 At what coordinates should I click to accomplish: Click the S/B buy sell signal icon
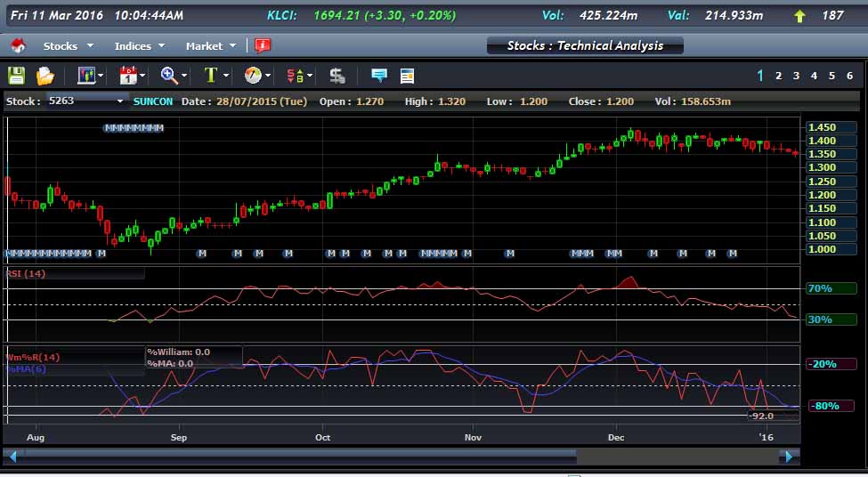tap(295, 76)
